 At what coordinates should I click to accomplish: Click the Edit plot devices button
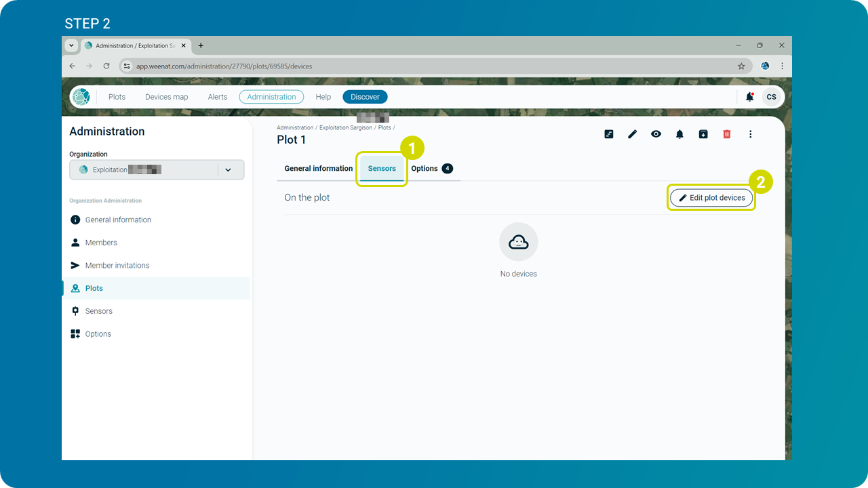tap(711, 198)
